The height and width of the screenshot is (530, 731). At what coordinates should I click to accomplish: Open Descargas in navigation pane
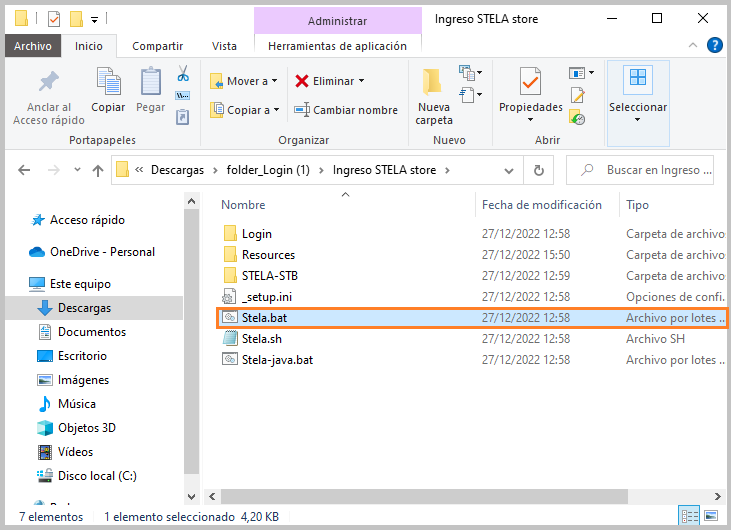point(94,308)
